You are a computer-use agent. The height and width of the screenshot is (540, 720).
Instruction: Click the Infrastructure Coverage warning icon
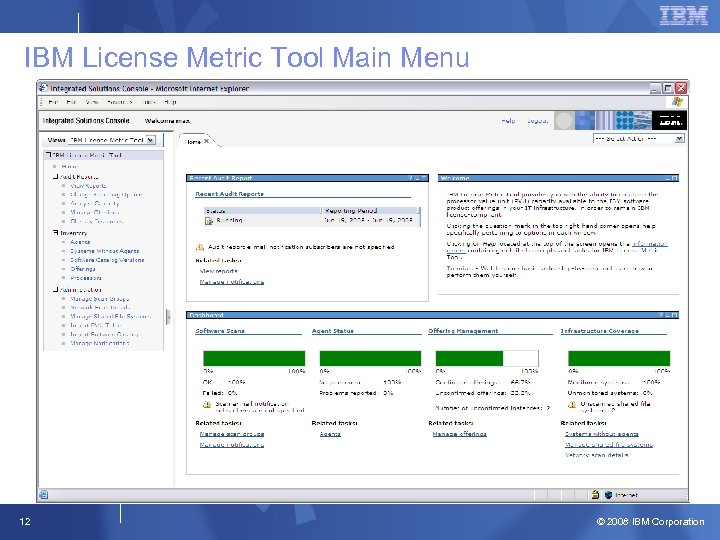coord(572,405)
